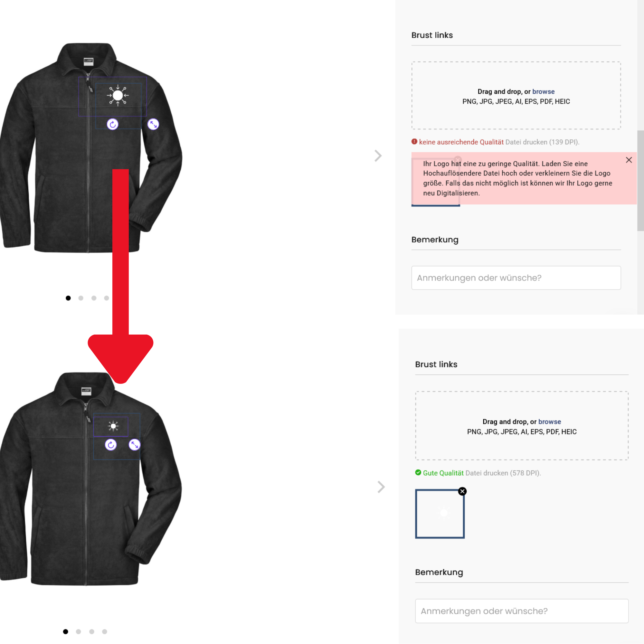Click the resize handle on the top jacket logo
Screen dimensions: 644x644
click(153, 124)
